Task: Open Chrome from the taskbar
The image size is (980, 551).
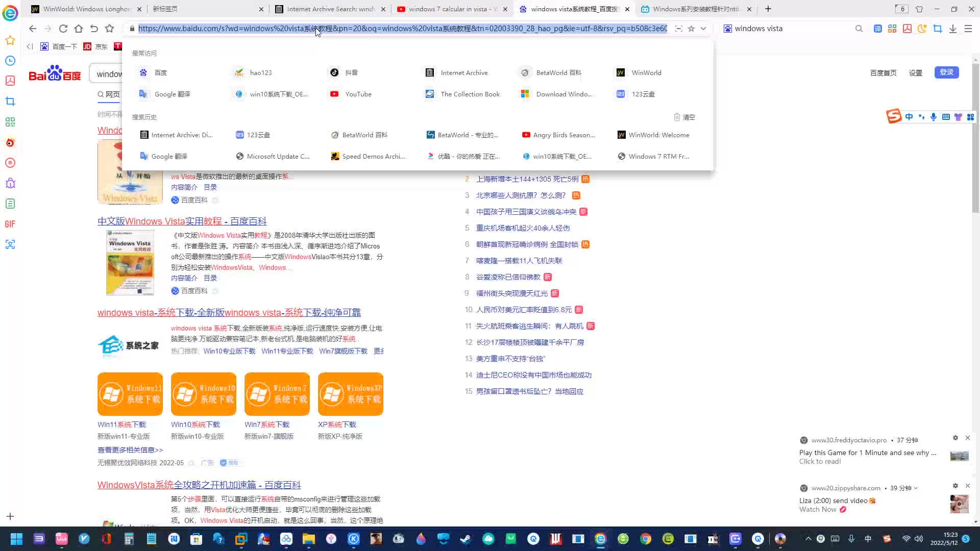Action: (646, 539)
